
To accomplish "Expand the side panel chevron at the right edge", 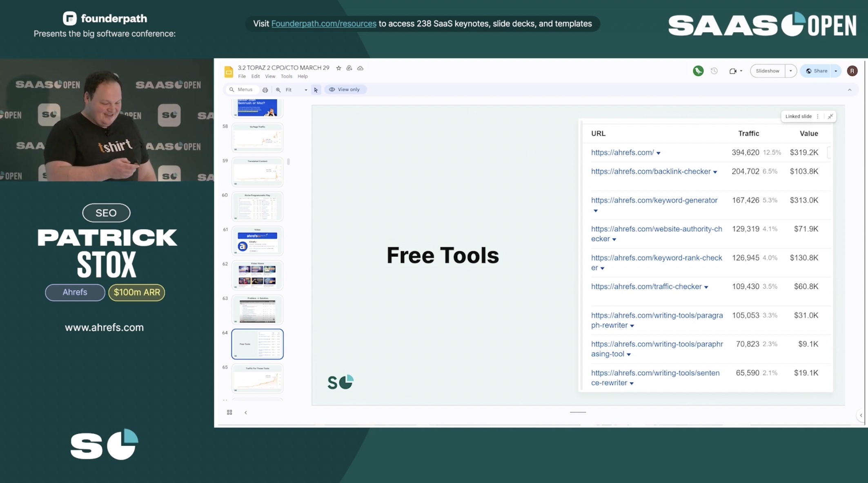I will (861, 416).
